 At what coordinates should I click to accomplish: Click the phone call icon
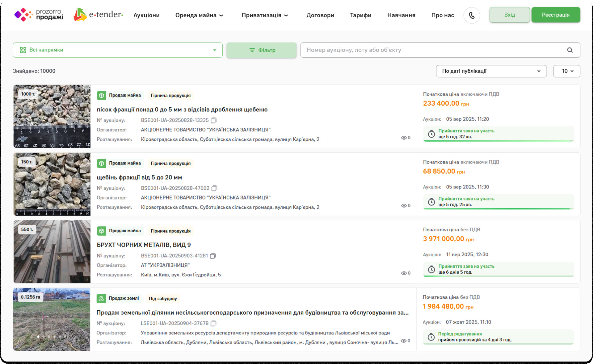pos(472,15)
